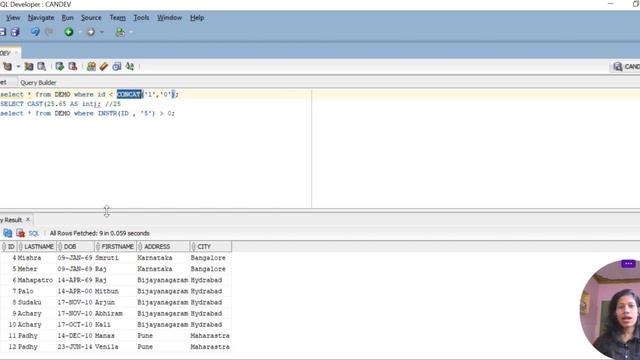Screen dimensions: 640x360
Task: Click the greyed-out Redo icon
Action: [49, 32]
